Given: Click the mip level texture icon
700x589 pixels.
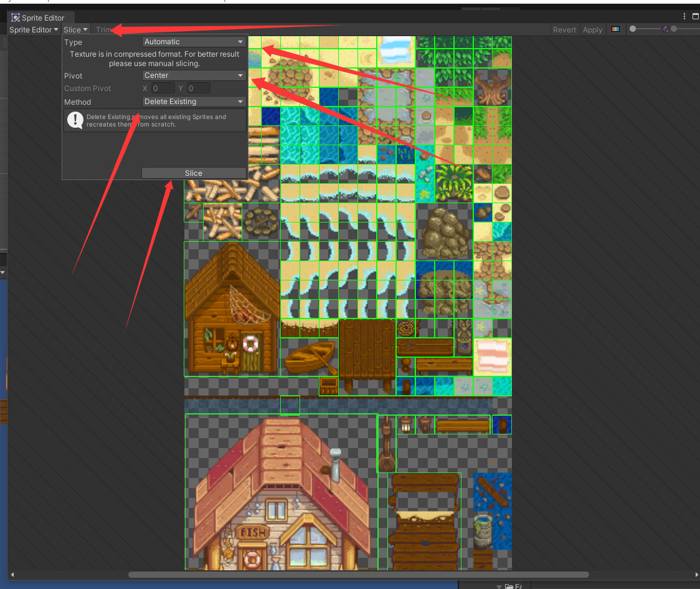Looking at the screenshot, I should click(x=666, y=29).
